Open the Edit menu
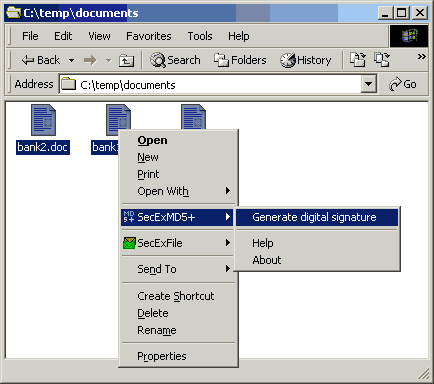Image resolution: width=434 pixels, height=384 pixels. 63,36
